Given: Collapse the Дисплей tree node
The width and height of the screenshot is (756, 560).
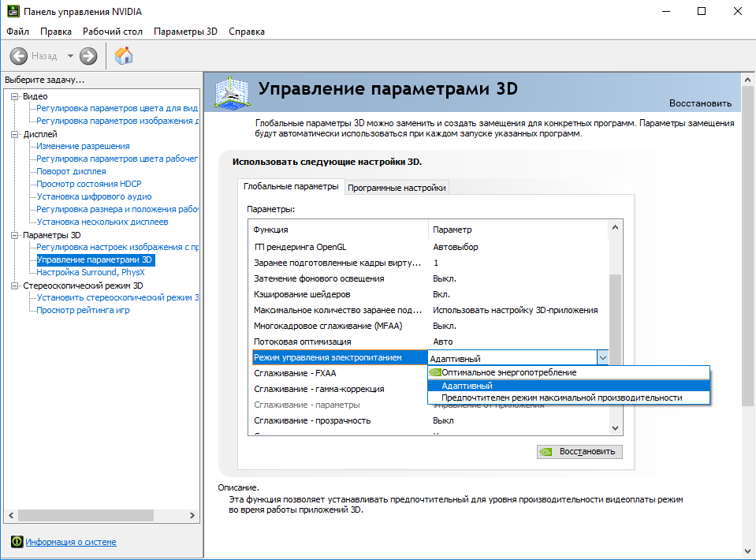Looking at the screenshot, I should (15, 135).
